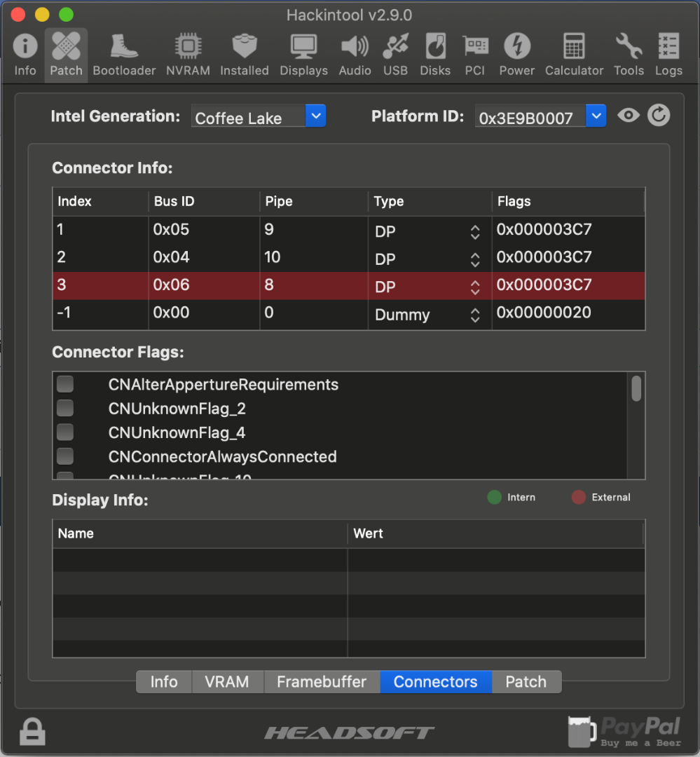The image size is (700, 757).
Task: Tick the CNUnknownFlag_2 checkbox
Action: click(x=65, y=408)
